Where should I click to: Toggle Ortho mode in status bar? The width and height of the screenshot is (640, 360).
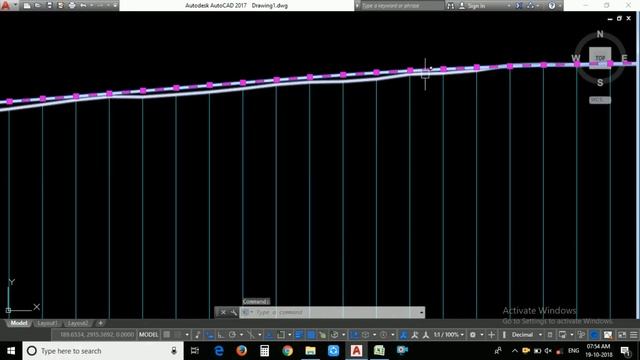(221, 335)
